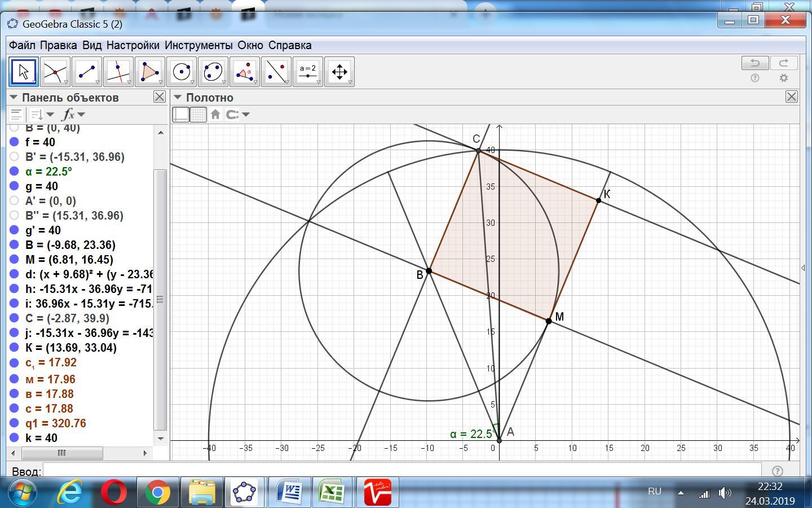The height and width of the screenshot is (508, 812).
Task: Open toolbar help question mark
Action: pos(755,78)
